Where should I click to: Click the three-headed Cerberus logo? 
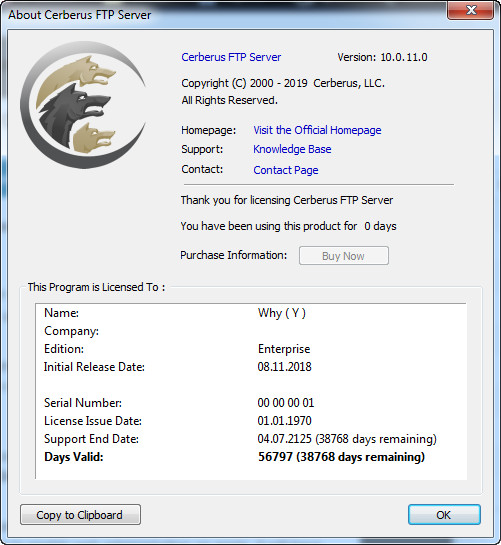pos(83,105)
